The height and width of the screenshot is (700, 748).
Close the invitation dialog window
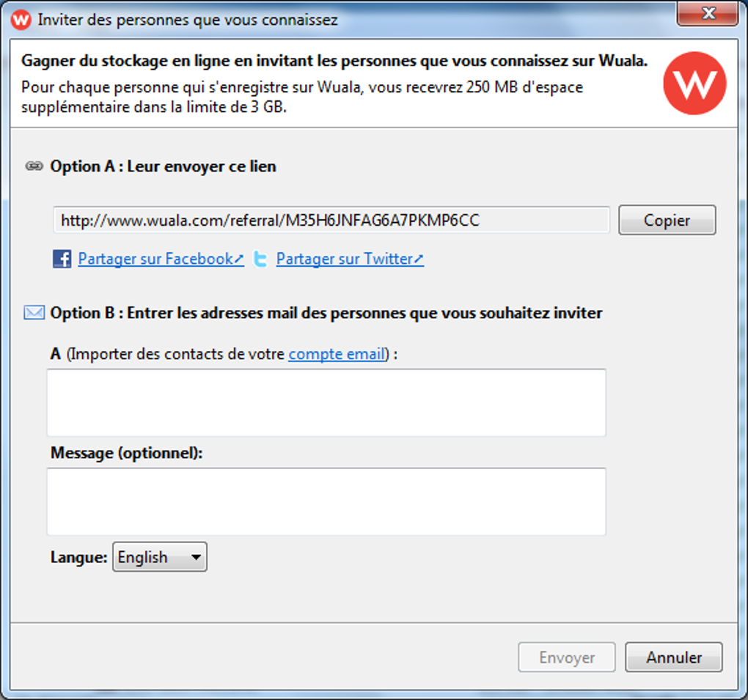[708, 14]
